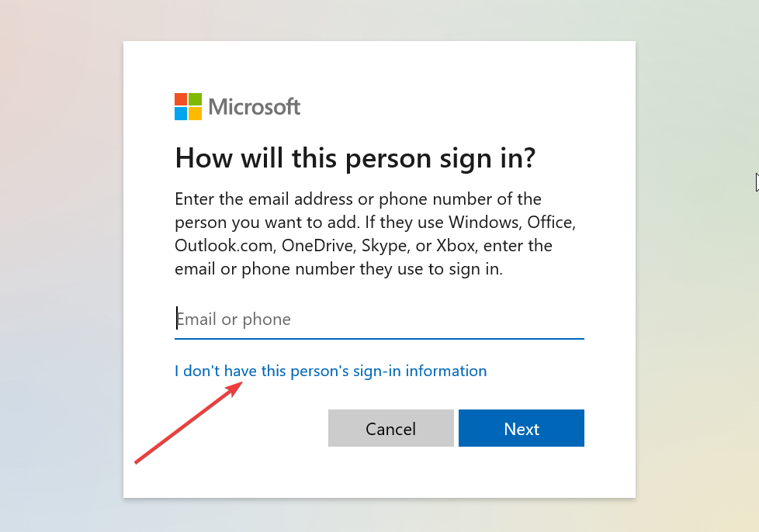The image size is (759, 532).
Task: Click the Microsoft four-square logo
Action: pos(186,106)
